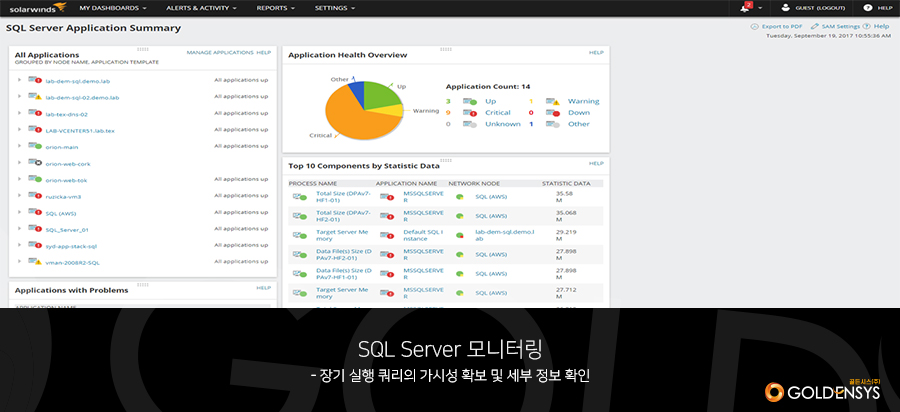
Task: Click the Critical status icon in health legend
Action: (471, 113)
